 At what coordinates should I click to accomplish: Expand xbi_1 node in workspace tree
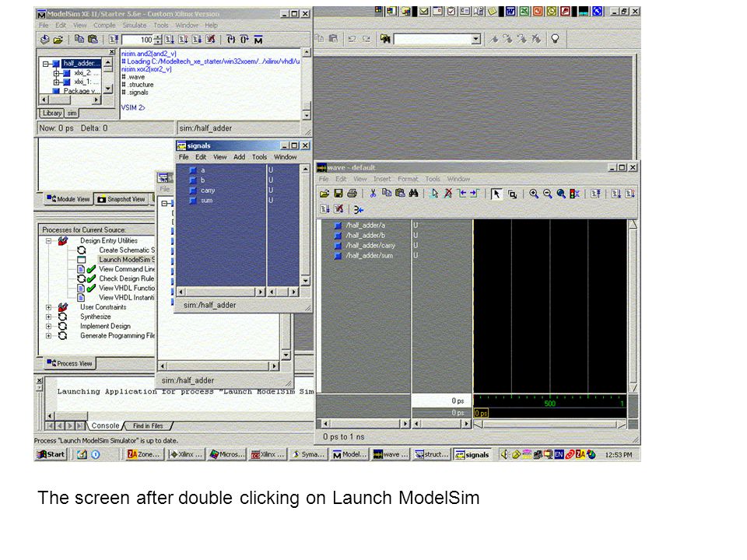pos(56,82)
